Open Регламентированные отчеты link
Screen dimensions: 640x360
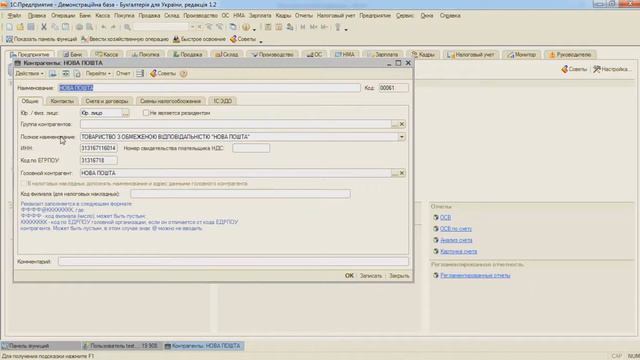pyautogui.click(x=475, y=275)
